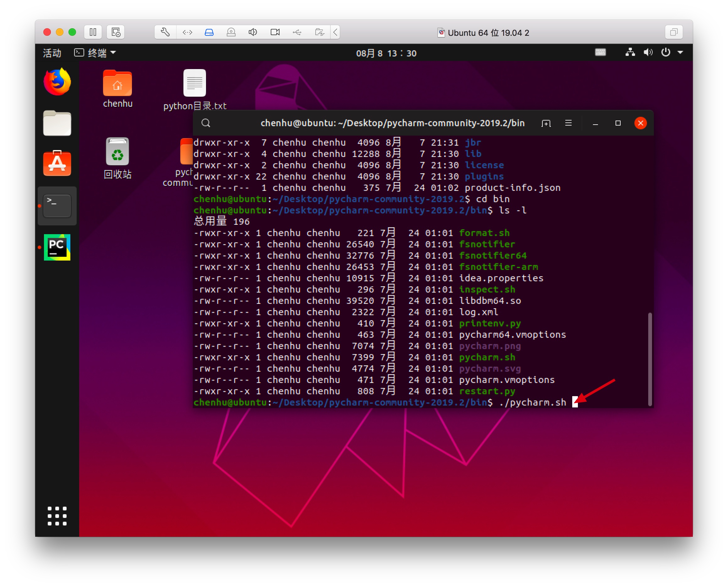Open VMware settings wrench icon

(x=165, y=32)
